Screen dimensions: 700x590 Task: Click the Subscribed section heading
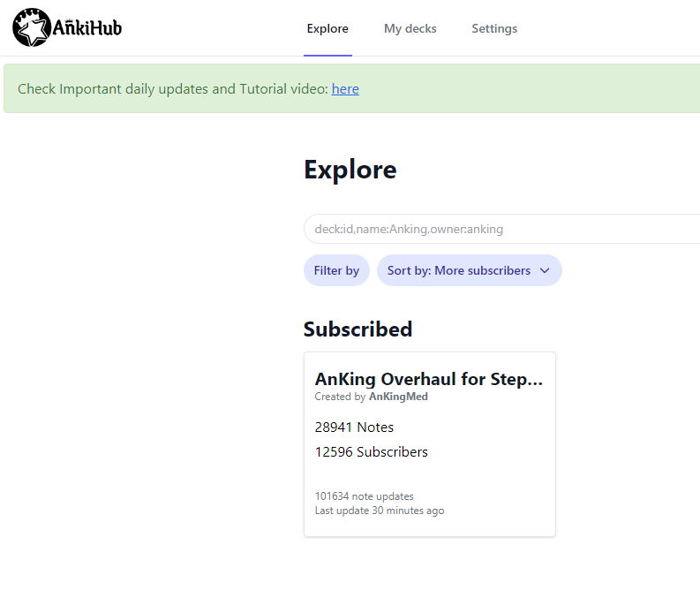(358, 329)
